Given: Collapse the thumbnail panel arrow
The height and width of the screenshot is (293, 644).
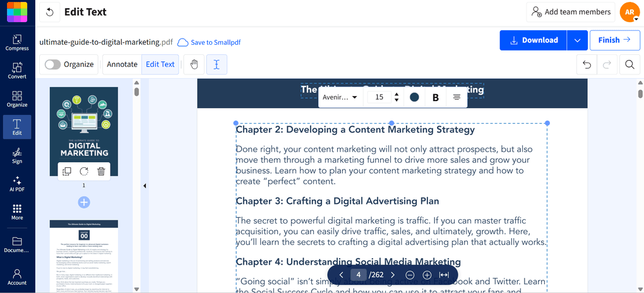Looking at the screenshot, I should pos(145,186).
